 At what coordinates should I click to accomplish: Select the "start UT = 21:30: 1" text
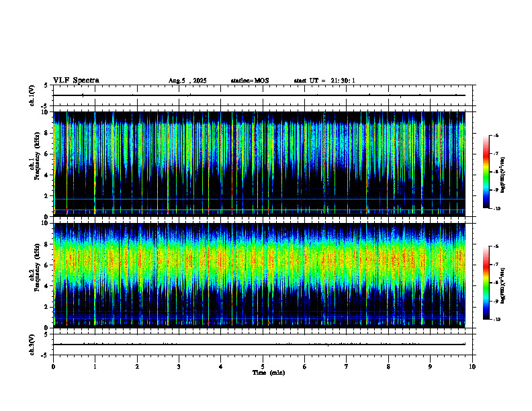click(324, 81)
